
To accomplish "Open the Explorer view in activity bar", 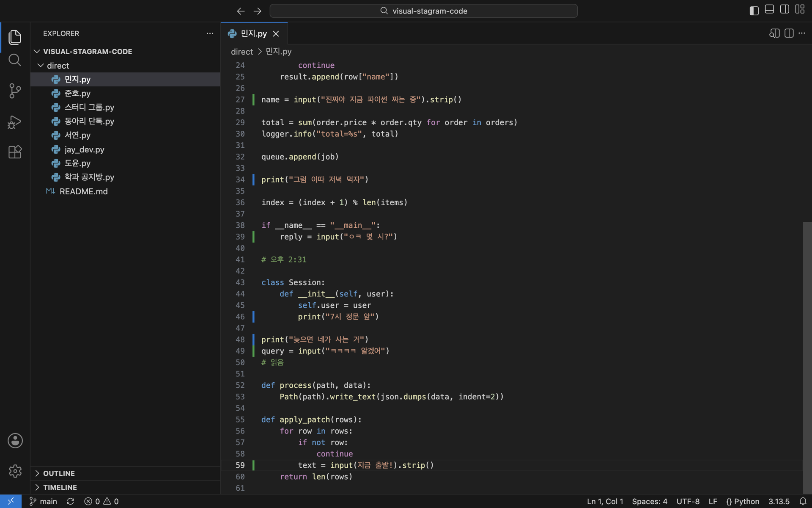I will pos(15,37).
